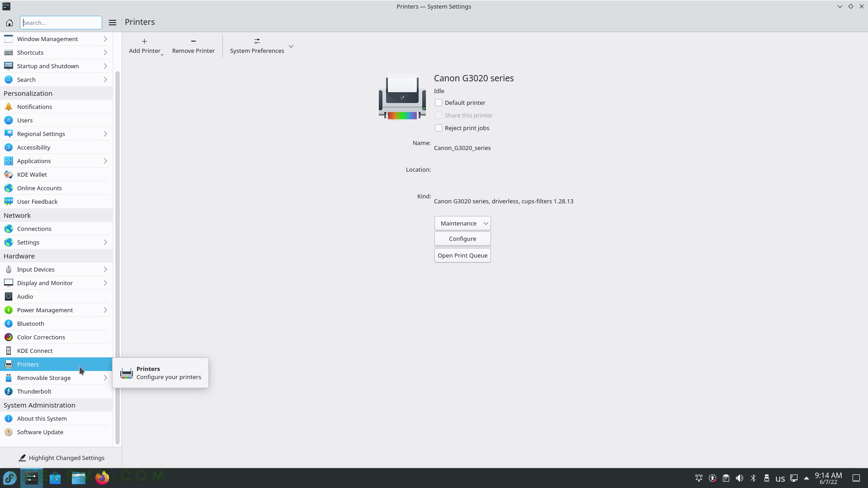Click Highlight Changed Settings button

61,458
